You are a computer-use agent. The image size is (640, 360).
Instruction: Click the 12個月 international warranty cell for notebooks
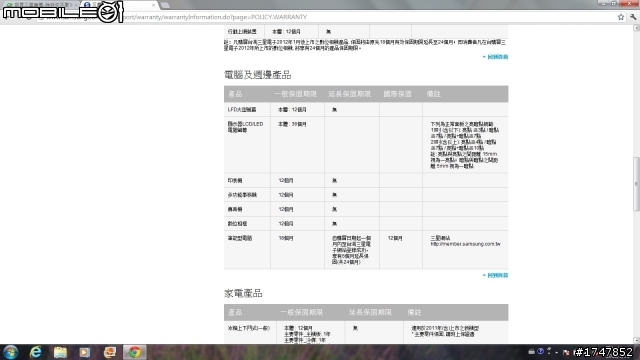tap(395, 238)
